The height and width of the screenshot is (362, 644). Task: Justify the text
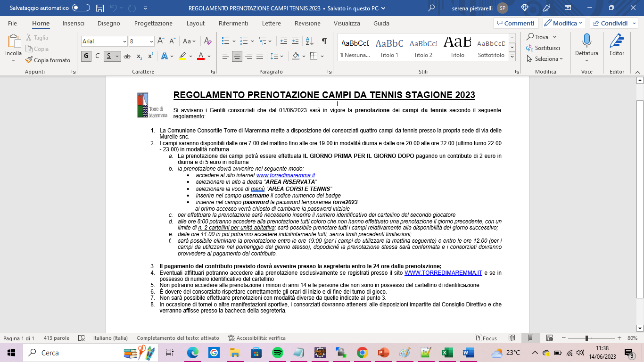260,56
